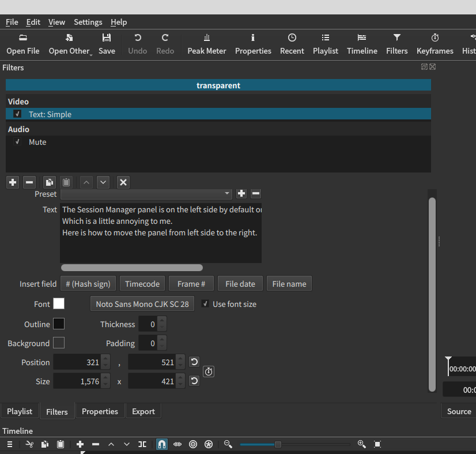The width and height of the screenshot is (476, 454).
Task: Open the timeline hamburger menu
Action: [x=10, y=444]
